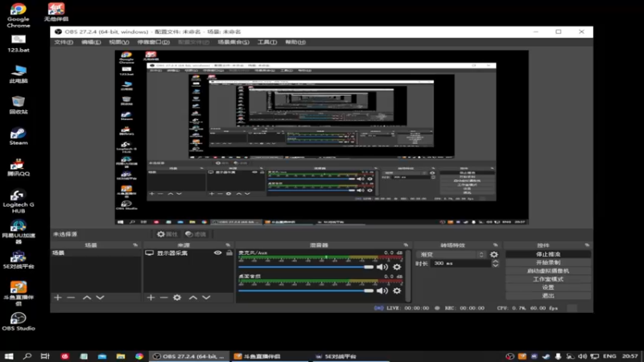Float the 场景 panel via header icon
This screenshot has height=362, width=644.
pyautogui.click(x=135, y=245)
